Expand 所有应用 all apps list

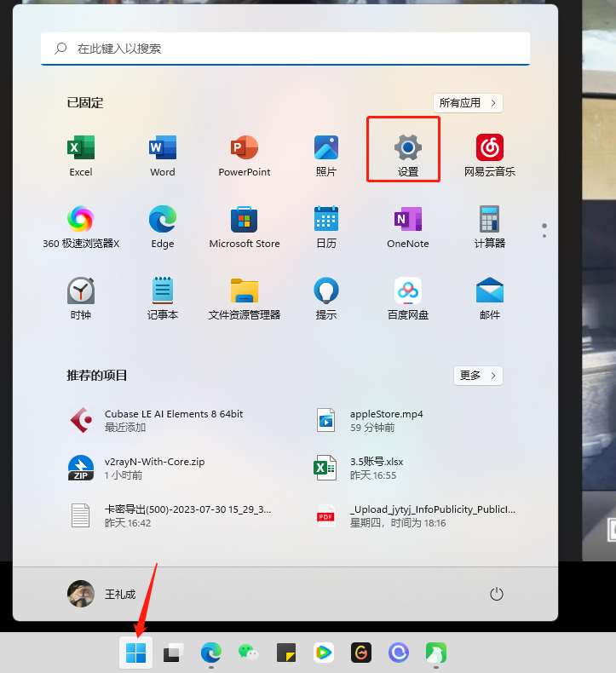tap(468, 103)
